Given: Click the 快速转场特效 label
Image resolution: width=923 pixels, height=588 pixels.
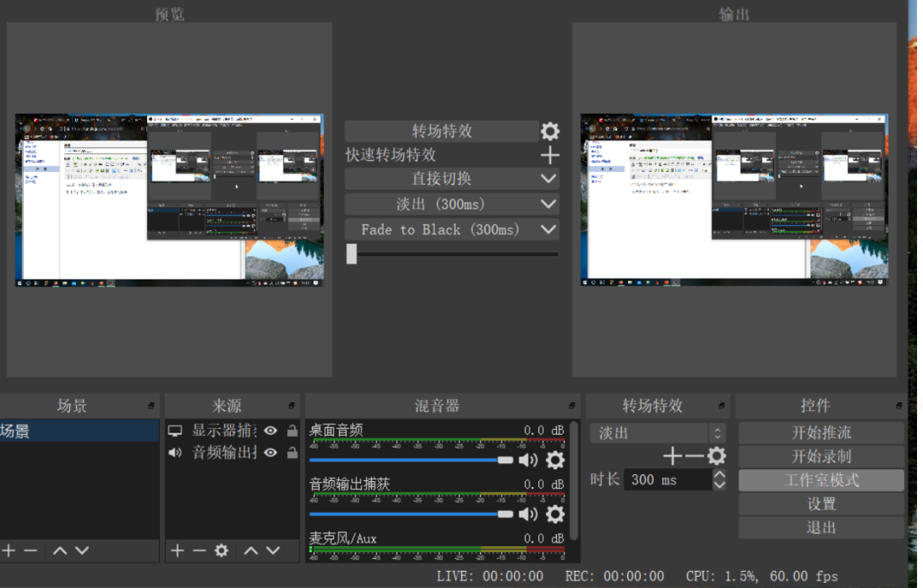Looking at the screenshot, I should tap(391, 155).
